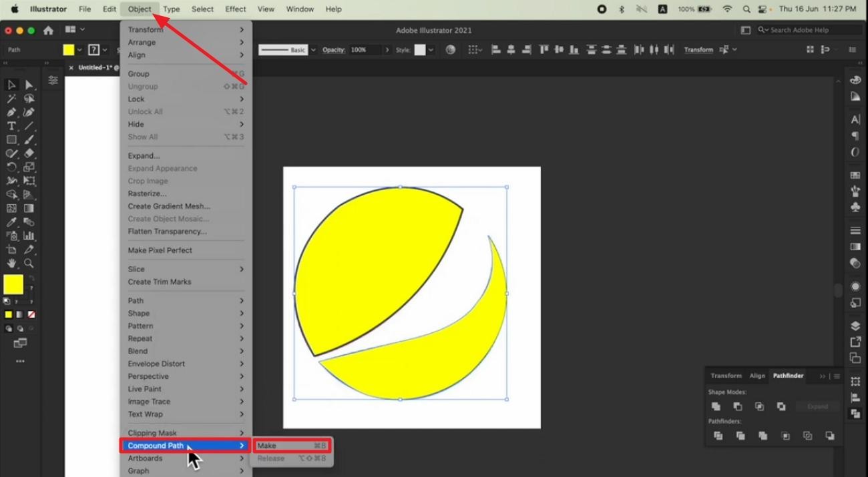Toggle Draw Normal drawing mode
Viewport: 868px width, 477px height.
tap(9, 328)
